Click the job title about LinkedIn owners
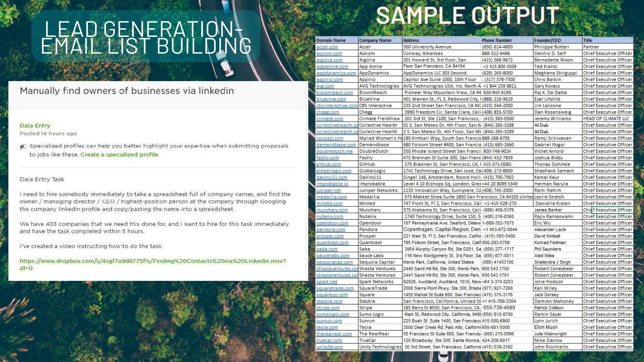Screen dimensions: 644x362 coord(127,91)
